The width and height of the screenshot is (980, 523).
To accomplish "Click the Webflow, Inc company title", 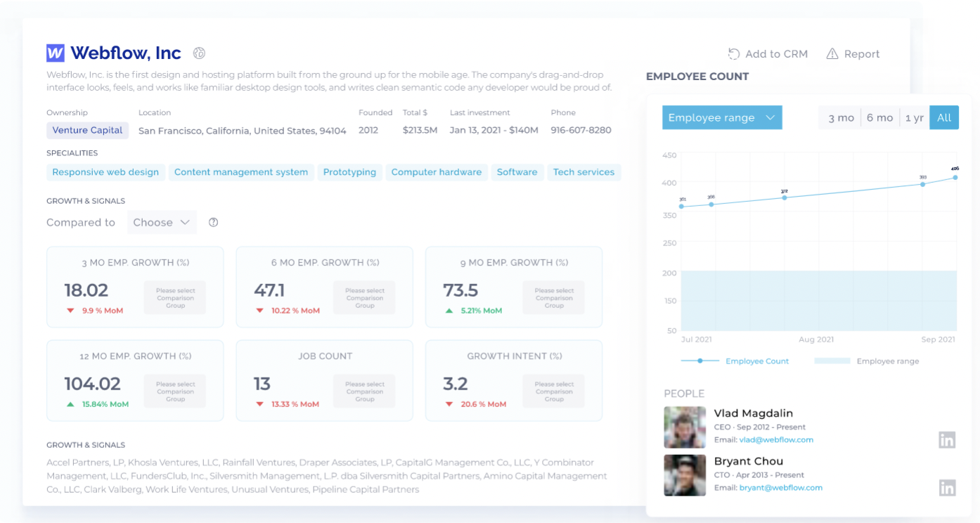I will pos(126,53).
